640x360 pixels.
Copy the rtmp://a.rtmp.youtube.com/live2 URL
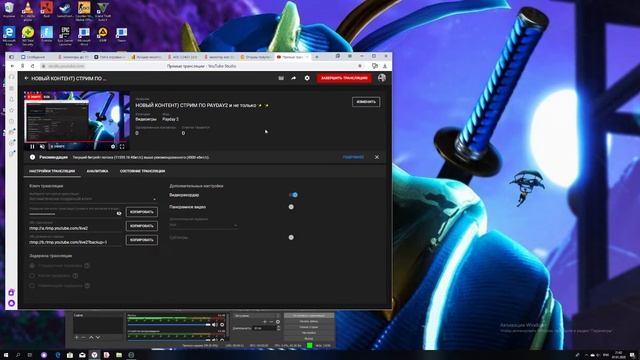pos(142,226)
